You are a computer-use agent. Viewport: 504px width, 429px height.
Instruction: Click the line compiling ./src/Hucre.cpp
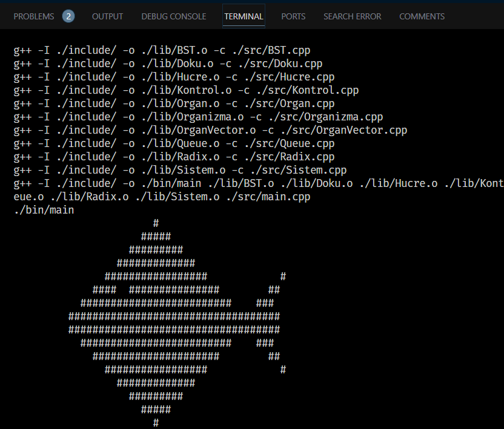click(174, 77)
